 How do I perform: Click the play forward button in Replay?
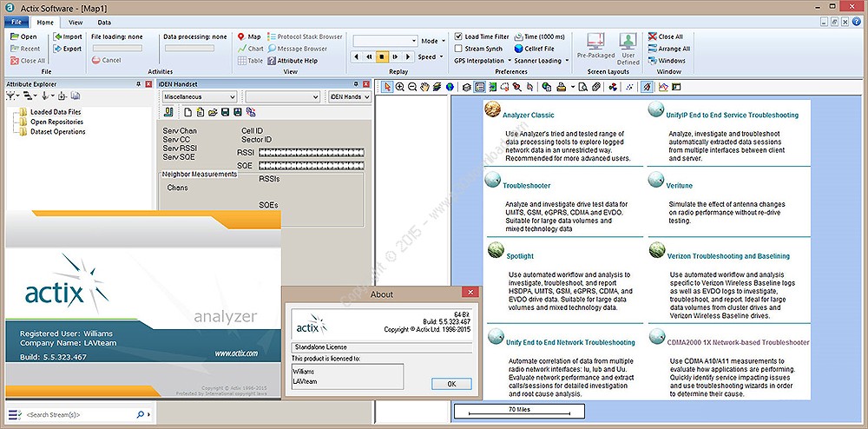pos(408,56)
